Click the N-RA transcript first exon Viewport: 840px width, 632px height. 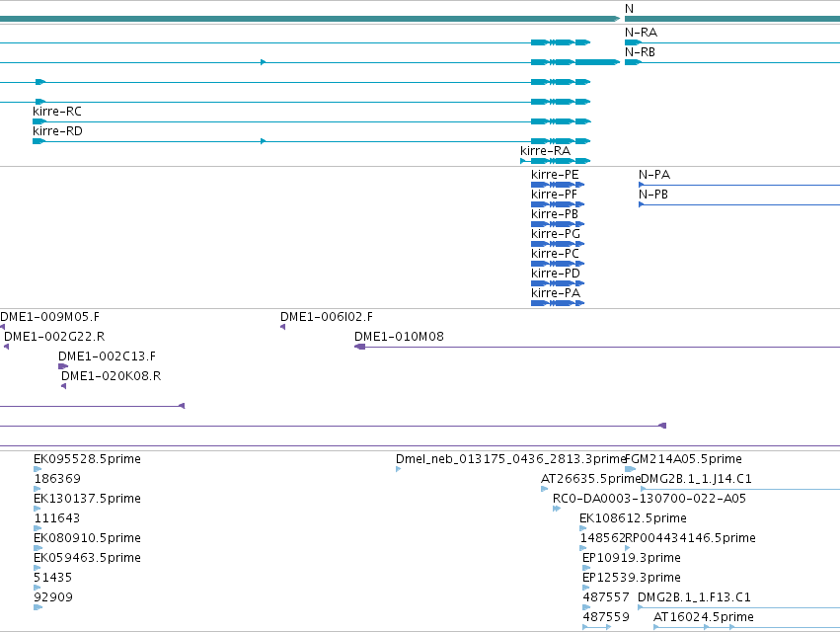click(634, 42)
